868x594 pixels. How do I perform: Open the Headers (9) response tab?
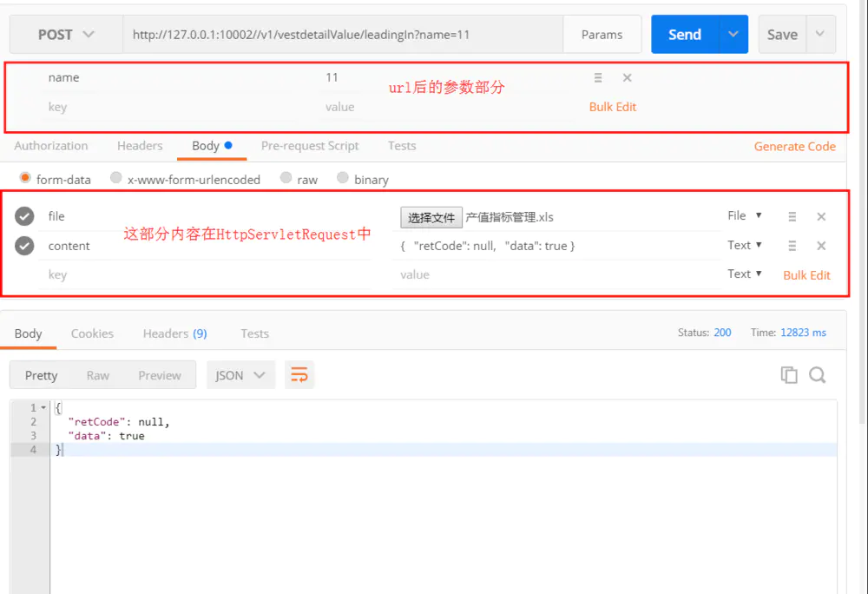point(174,333)
